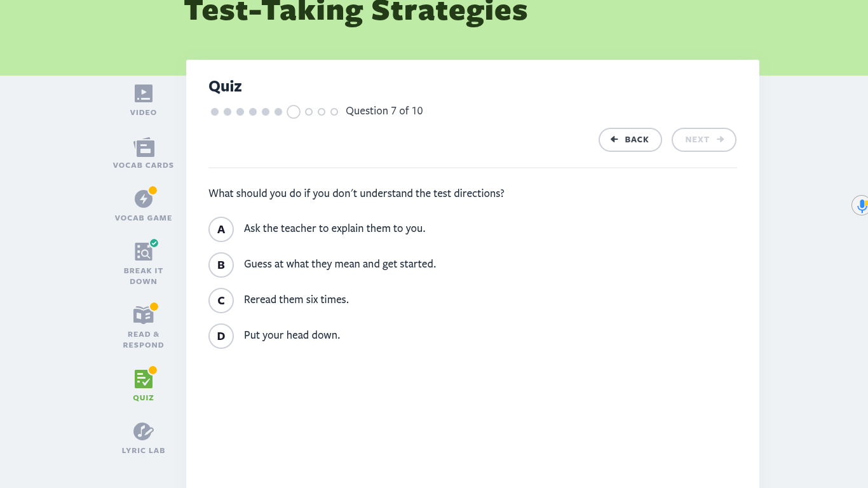Select the current question seven indicator
868x488 pixels.
coord(294,112)
